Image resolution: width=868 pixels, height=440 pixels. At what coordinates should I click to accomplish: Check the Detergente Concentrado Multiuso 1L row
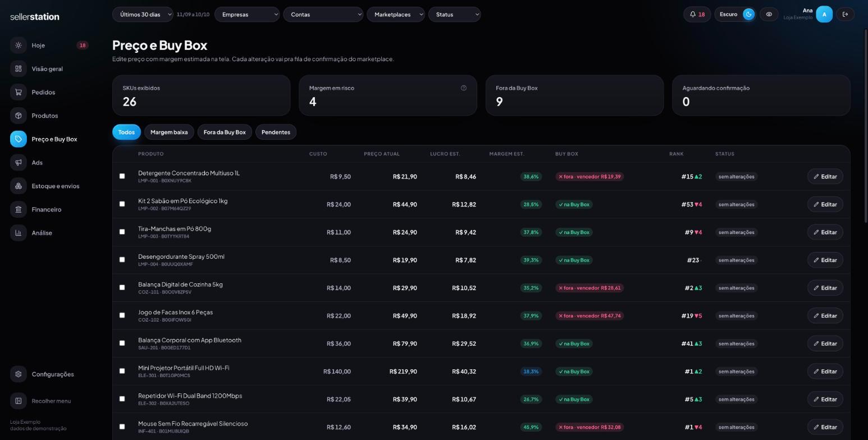point(122,176)
